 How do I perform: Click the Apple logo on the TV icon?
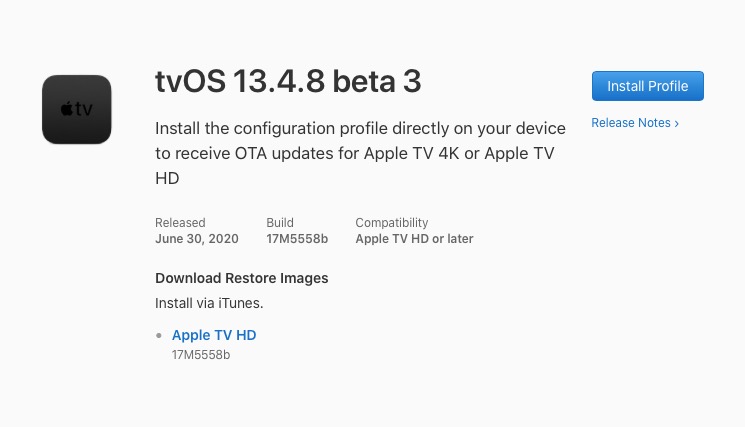(67, 109)
